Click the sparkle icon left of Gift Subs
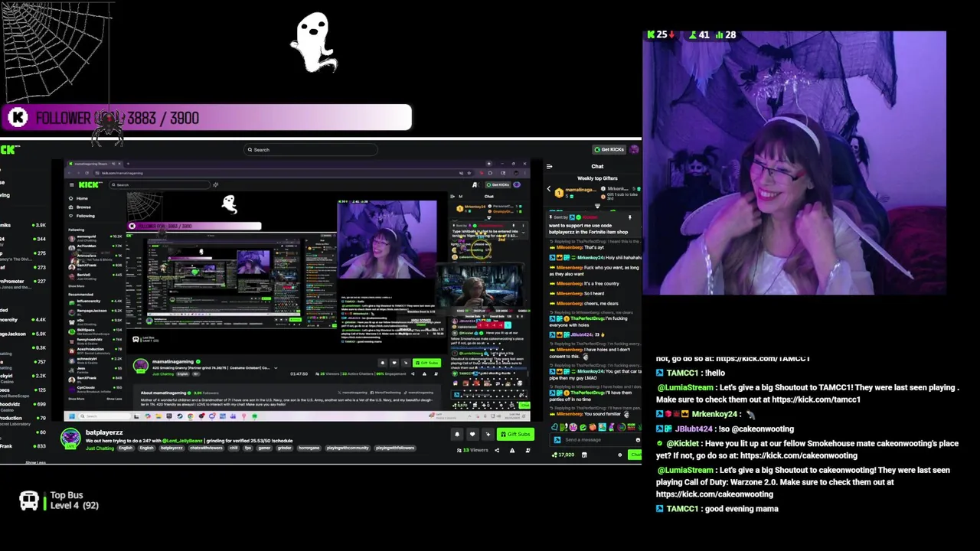980x551 pixels. 488,434
